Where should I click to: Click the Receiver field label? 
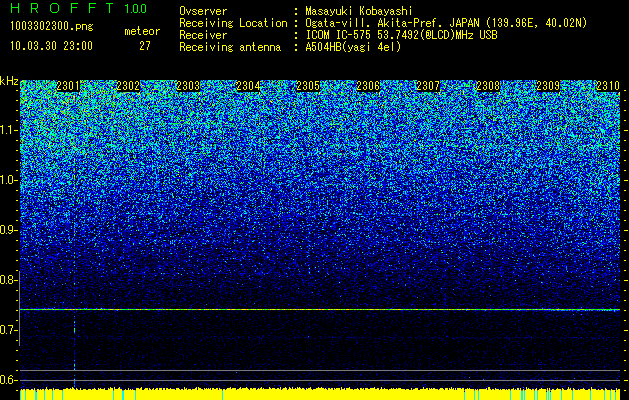pyautogui.click(x=203, y=35)
